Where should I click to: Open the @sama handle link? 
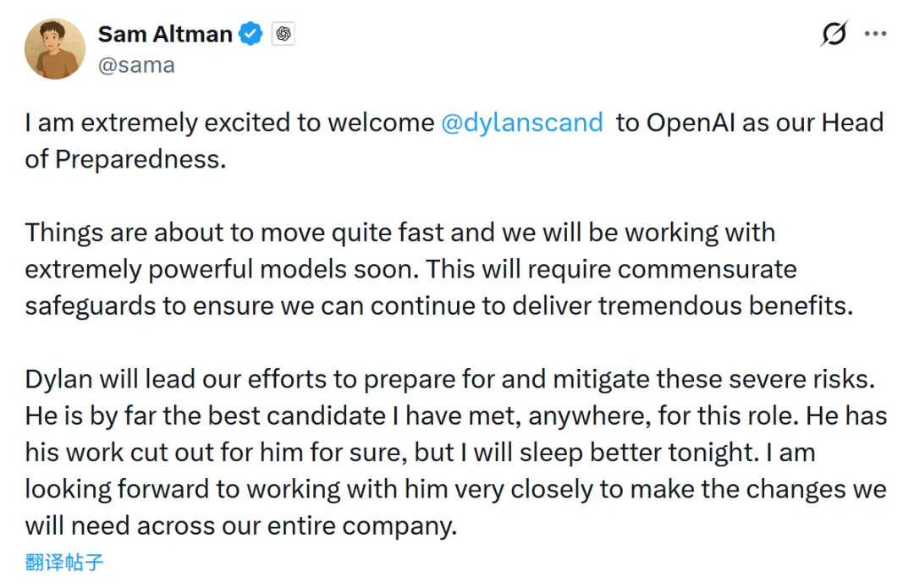point(136,65)
